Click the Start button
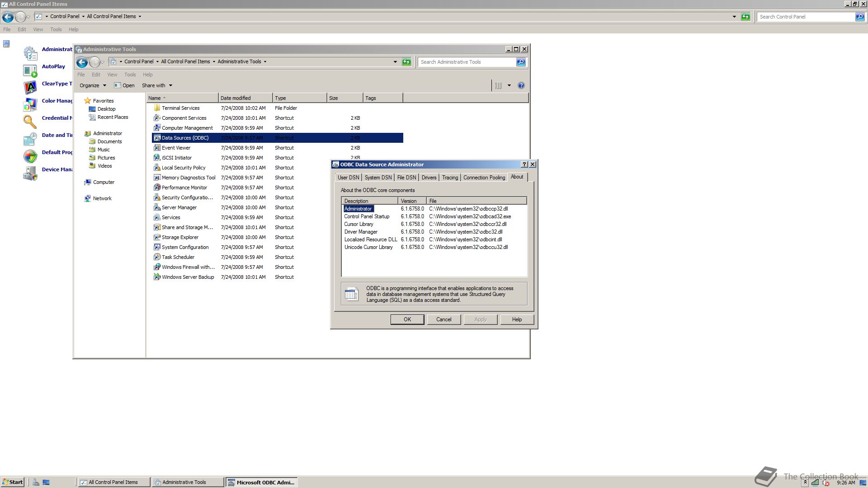This screenshot has width=868, height=488. [x=13, y=482]
